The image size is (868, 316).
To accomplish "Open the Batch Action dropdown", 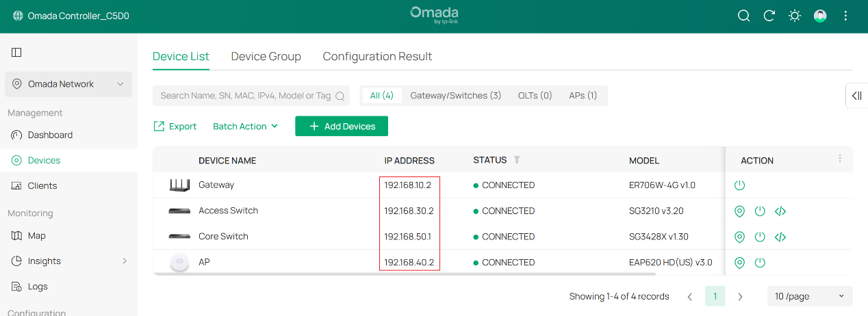I will 246,126.
